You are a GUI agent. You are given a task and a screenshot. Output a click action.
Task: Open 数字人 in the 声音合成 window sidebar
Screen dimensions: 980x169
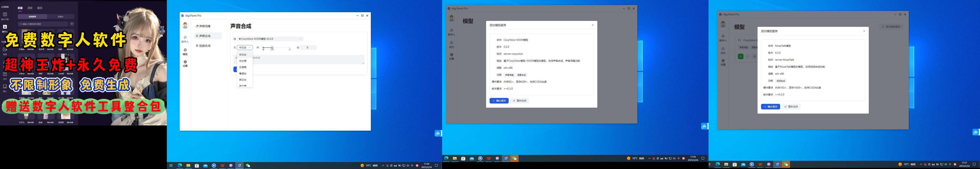coord(185,39)
